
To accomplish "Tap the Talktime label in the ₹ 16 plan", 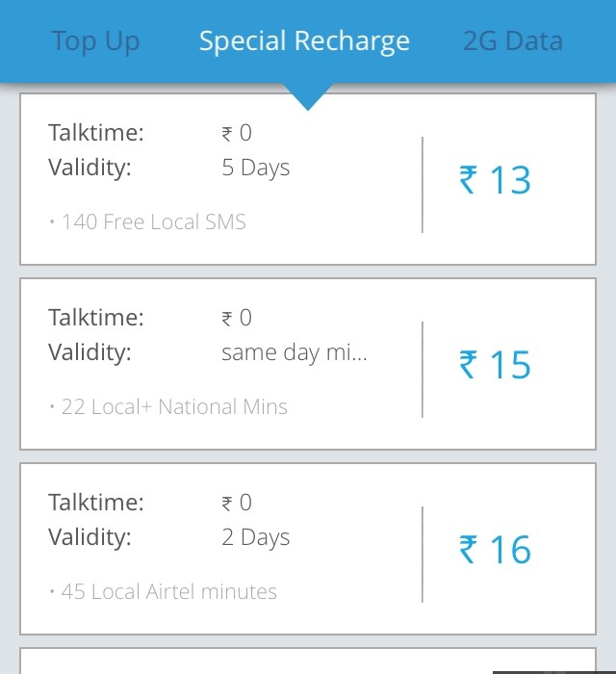I will tap(95, 503).
